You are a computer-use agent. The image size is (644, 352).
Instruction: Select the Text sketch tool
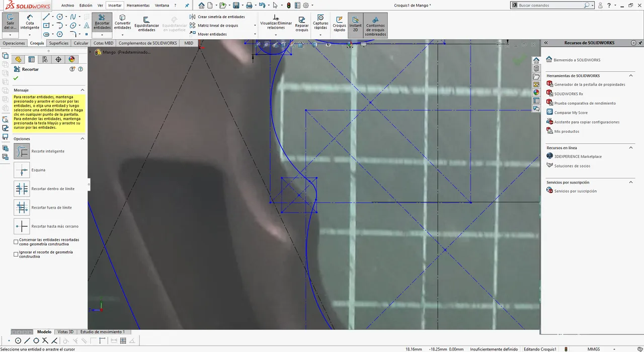[87, 26]
